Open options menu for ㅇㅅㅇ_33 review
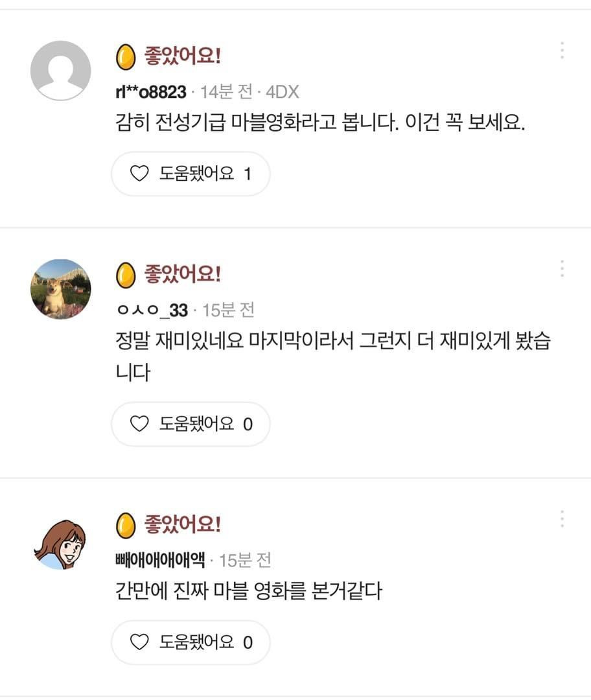This screenshot has width=591, height=700. click(x=562, y=269)
